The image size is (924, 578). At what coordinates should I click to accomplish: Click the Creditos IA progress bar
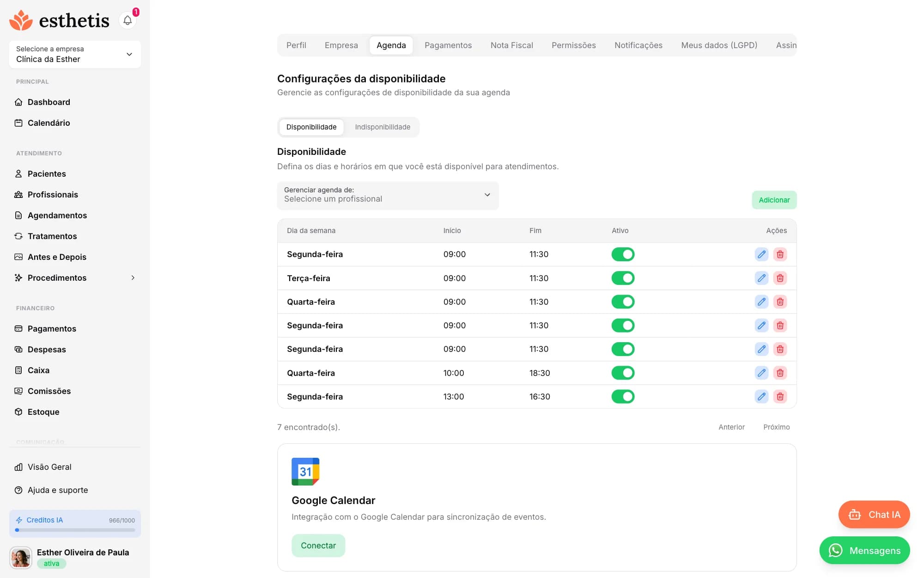76,530
